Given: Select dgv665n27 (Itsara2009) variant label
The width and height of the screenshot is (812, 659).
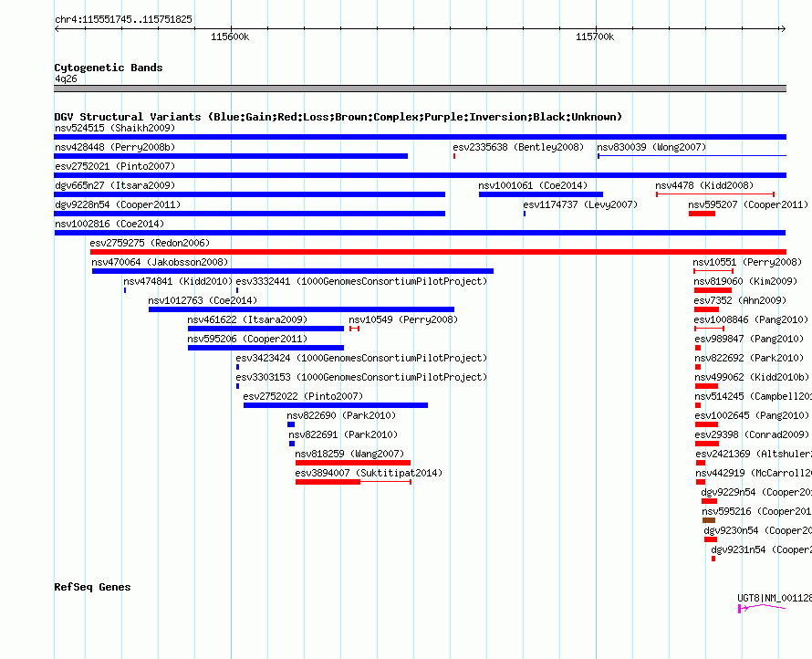Looking at the screenshot, I should (x=115, y=185).
